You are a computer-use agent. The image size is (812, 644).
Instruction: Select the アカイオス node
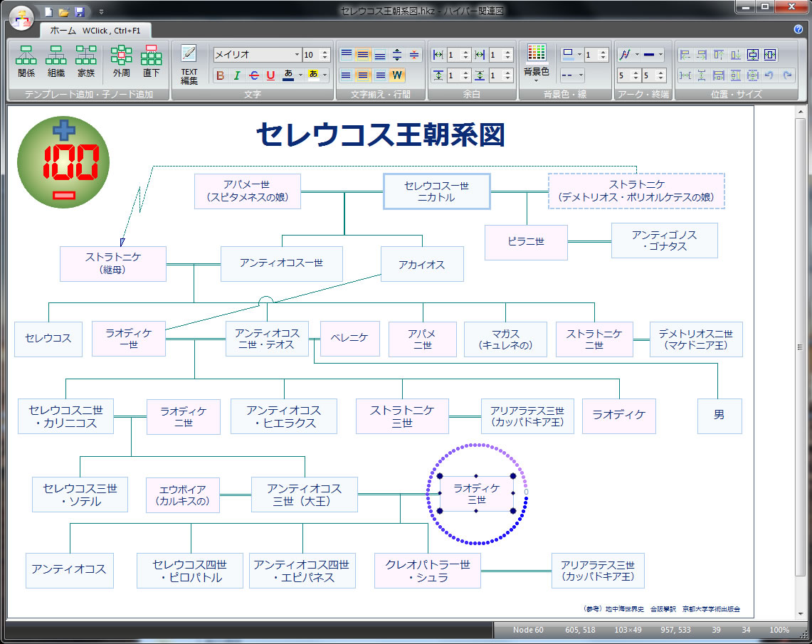422,264
